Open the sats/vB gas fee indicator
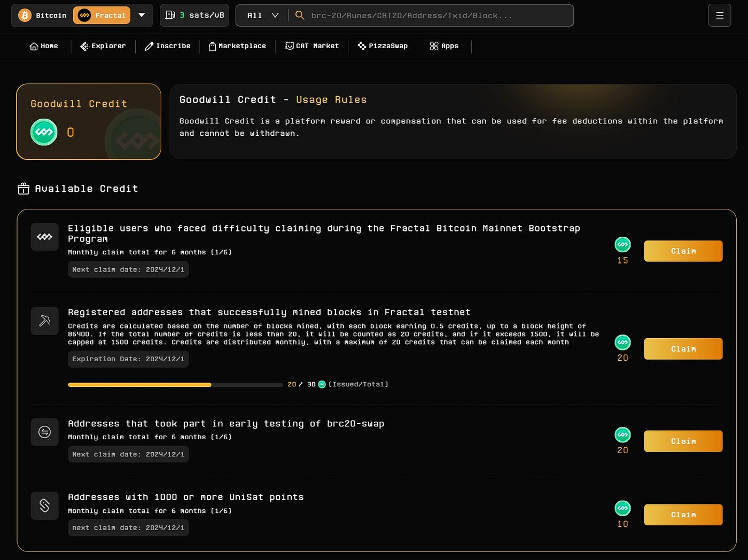The width and height of the screenshot is (748, 560). [194, 15]
